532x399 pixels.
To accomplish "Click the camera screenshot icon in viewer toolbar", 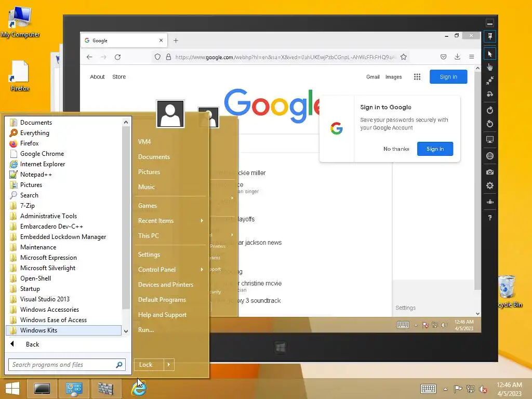I will click(x=490, y=172).
